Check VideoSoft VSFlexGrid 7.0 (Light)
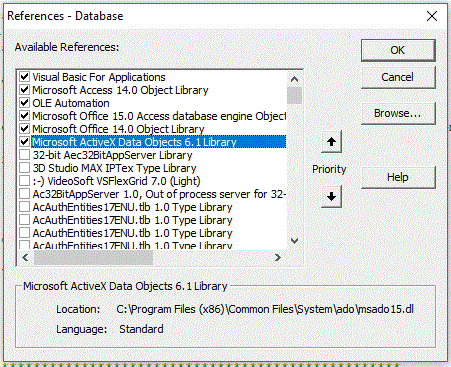The image size is (451, 367). (24, 181)
